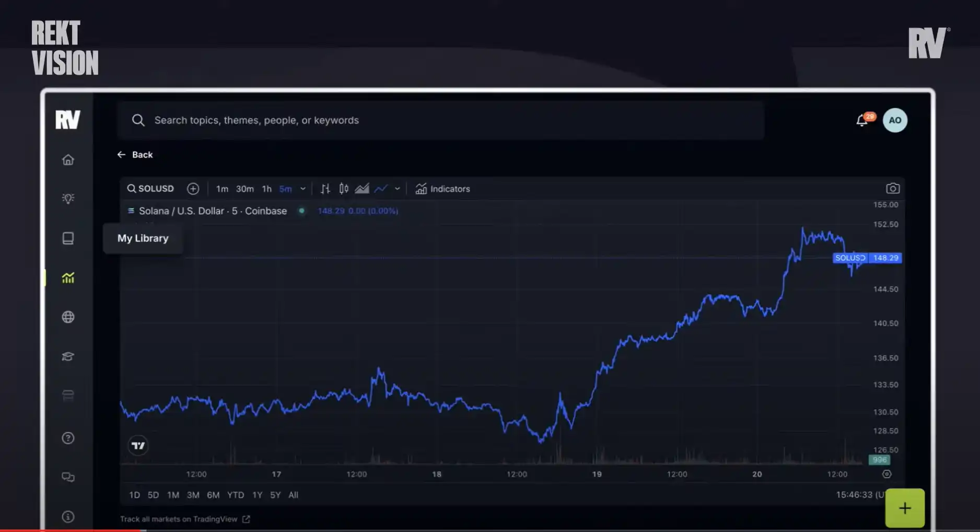Open the graduation cap education icon

(68, 356)
